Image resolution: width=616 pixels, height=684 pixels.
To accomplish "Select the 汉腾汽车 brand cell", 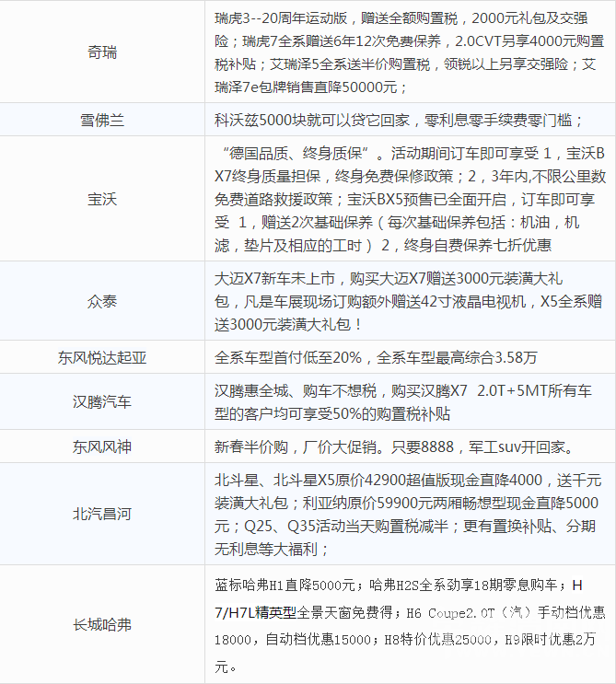I will click(x=102, y=401).
